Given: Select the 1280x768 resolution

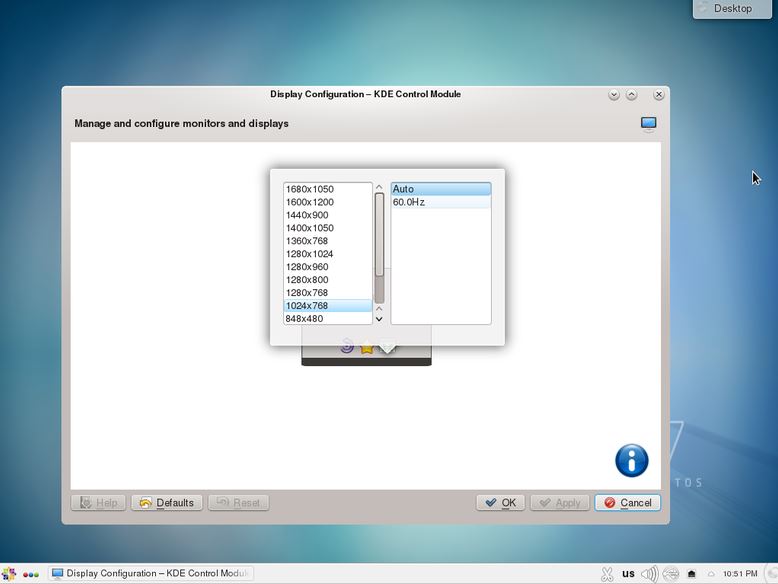Looking at the screenshot, I should click(x=327, y=292).
